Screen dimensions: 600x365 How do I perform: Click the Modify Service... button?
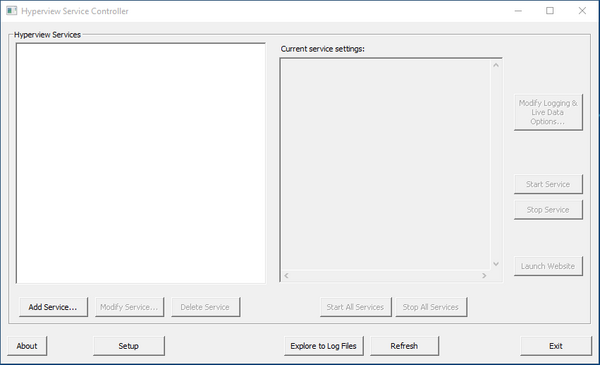(x=129, y=307)
